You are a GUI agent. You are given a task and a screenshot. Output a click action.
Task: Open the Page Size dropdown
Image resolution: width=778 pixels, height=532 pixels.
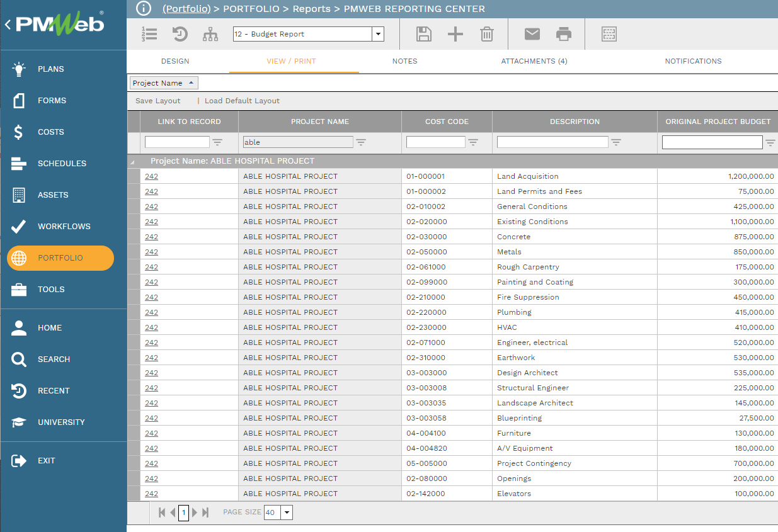click(x=287, y=512)
